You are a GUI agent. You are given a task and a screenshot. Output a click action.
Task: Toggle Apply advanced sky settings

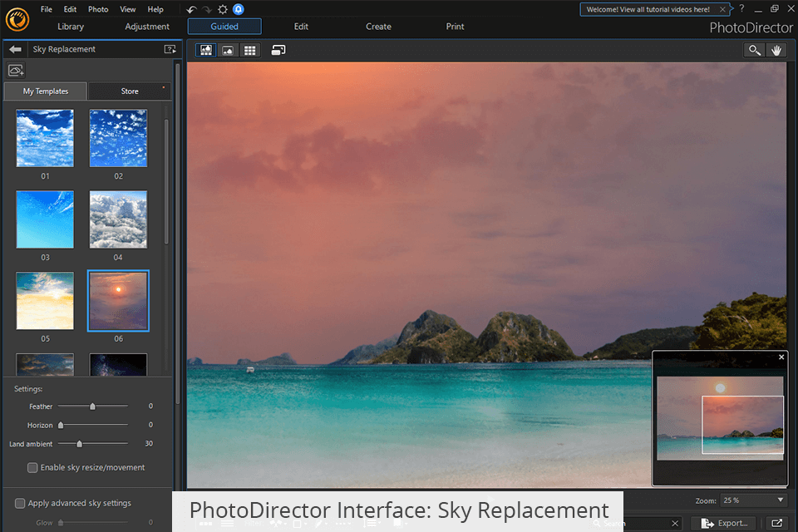19,503
